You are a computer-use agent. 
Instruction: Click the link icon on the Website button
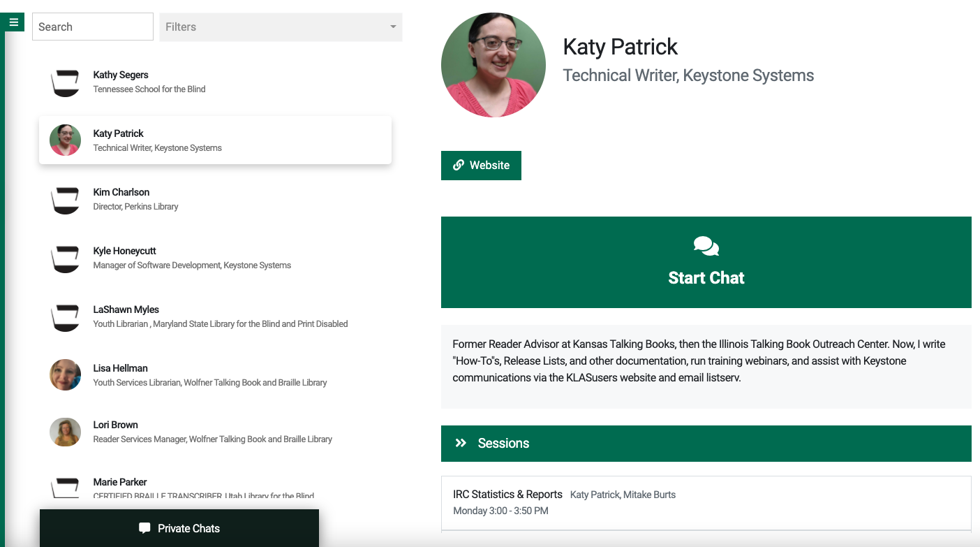(459, 165)
